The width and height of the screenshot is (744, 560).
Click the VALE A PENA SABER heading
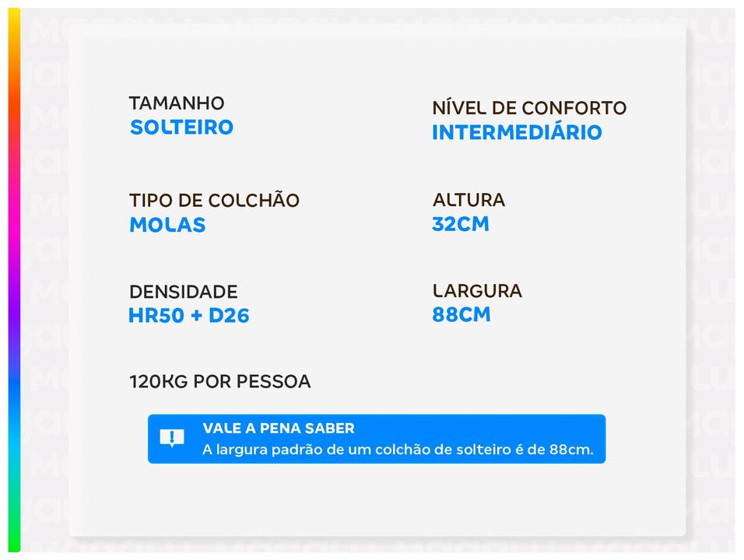click(x=279, y=429)
